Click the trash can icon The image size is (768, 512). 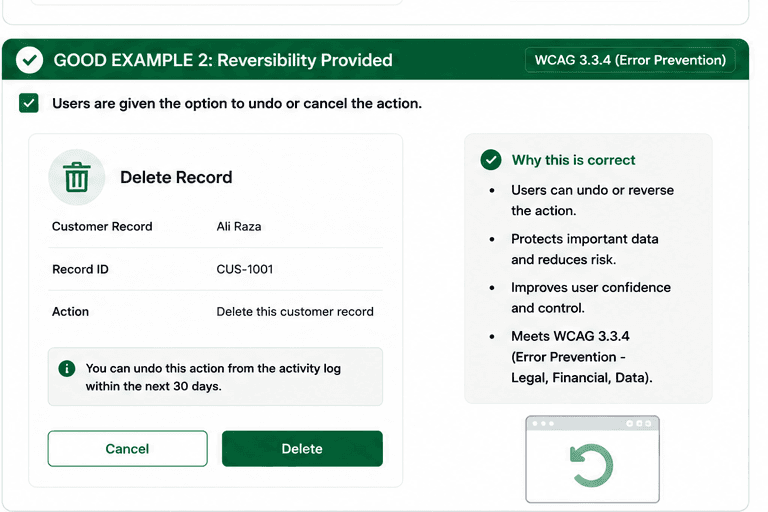click(x=77, y=177)
